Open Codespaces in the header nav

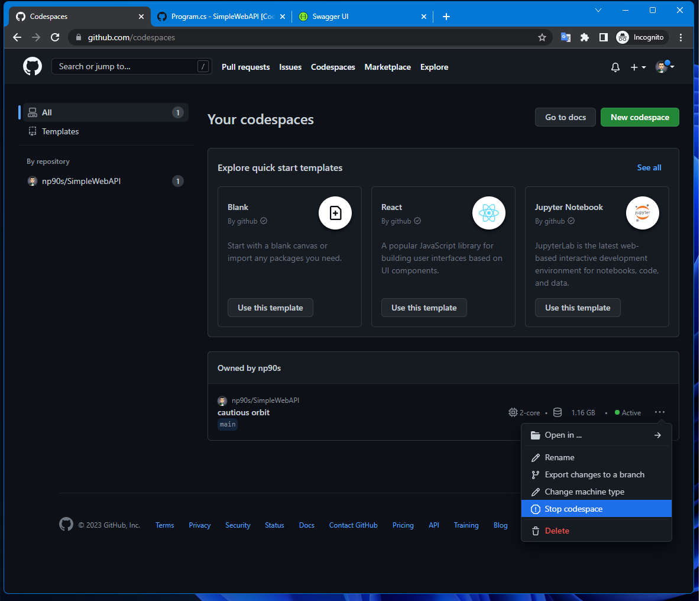pyautogui.click(x=333, y=67)
